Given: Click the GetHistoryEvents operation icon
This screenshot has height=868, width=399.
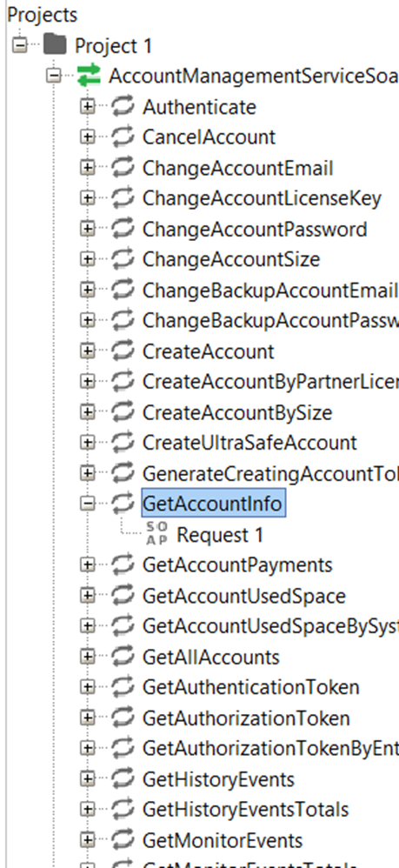Looking at the screenshot, I should click(x=123, y=779).
